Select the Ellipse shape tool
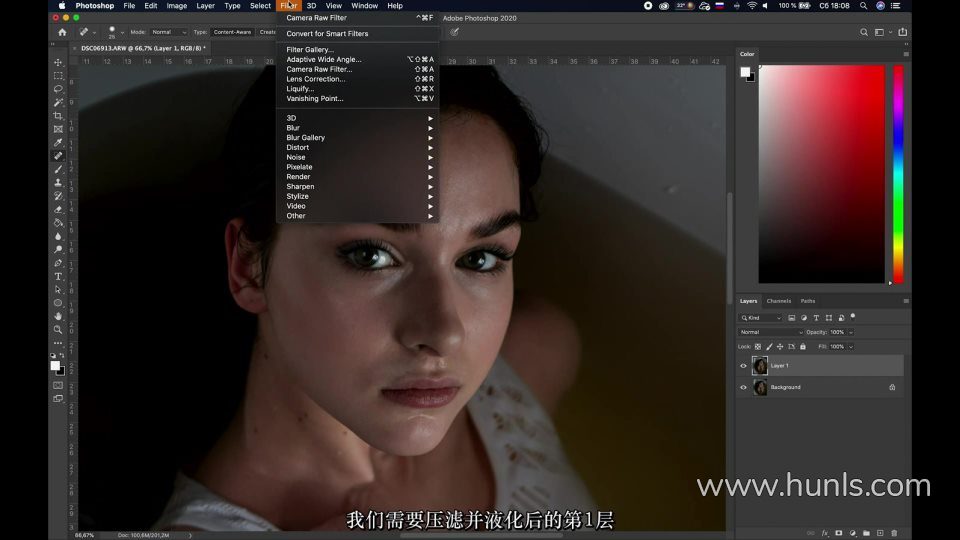Viewport: 960px width, 540px height. click(x=58, y=303)
